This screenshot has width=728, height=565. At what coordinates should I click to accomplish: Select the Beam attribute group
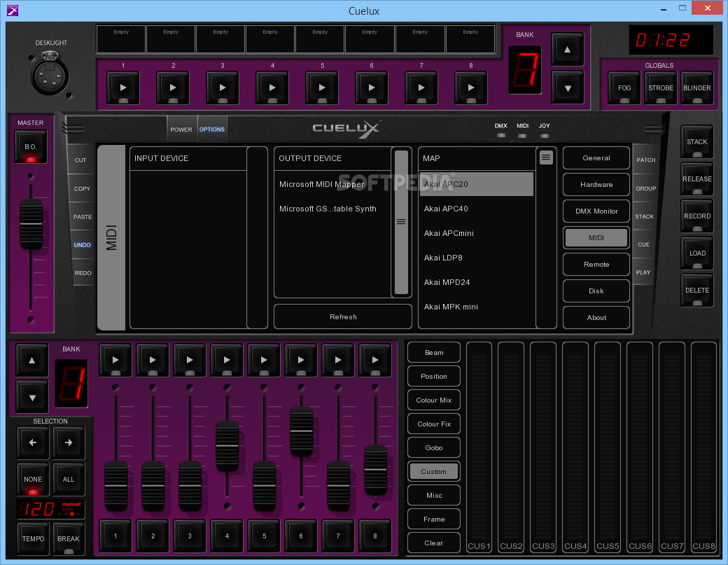tap(433, 352)
